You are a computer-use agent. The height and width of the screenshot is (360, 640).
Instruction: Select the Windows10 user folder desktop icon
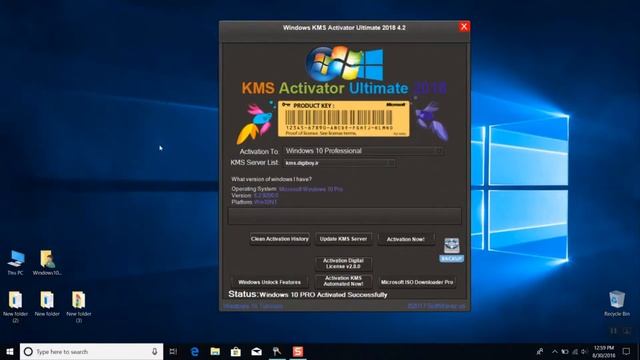(x=47, y=263)
